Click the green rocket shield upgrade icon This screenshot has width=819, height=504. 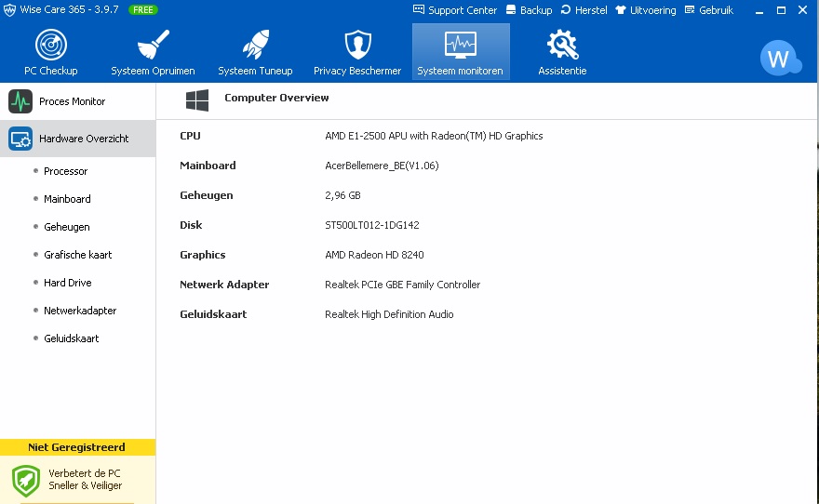(26, 481)
